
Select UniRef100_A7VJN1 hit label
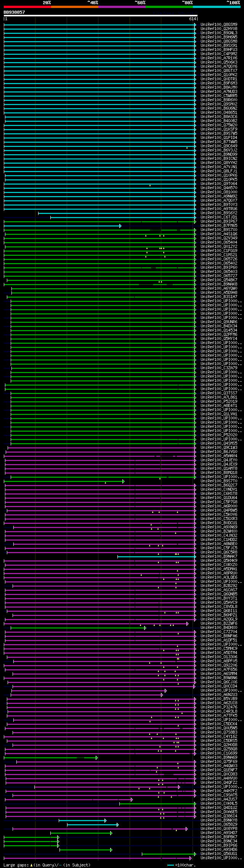click(219, 167)
